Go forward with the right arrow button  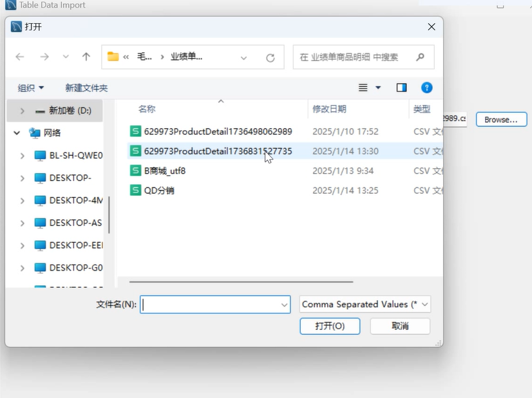(44, 57)
